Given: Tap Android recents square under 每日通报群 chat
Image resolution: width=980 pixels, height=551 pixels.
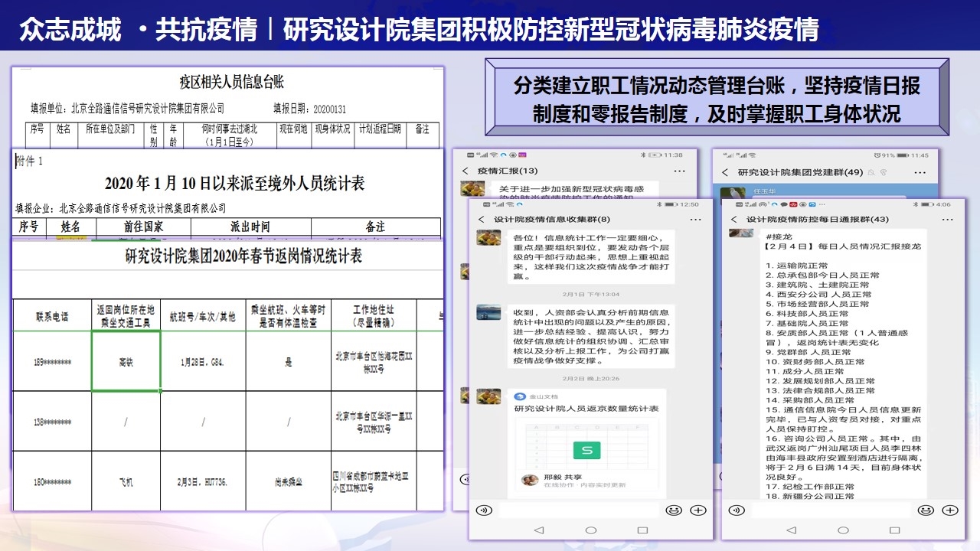Looking at the screenshot, I should [894, 530].
